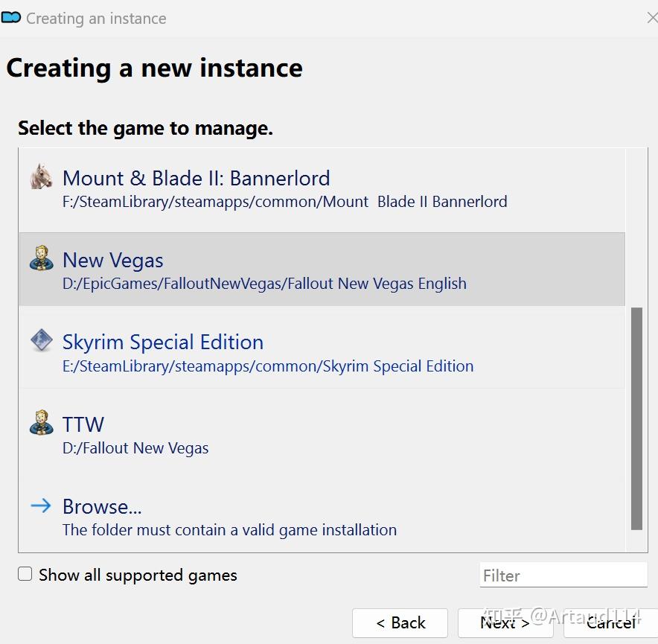Screen dimensions: 658x644
Task: Choose Skyrim Special Edition to manage
Action: (x=322, y=352)
